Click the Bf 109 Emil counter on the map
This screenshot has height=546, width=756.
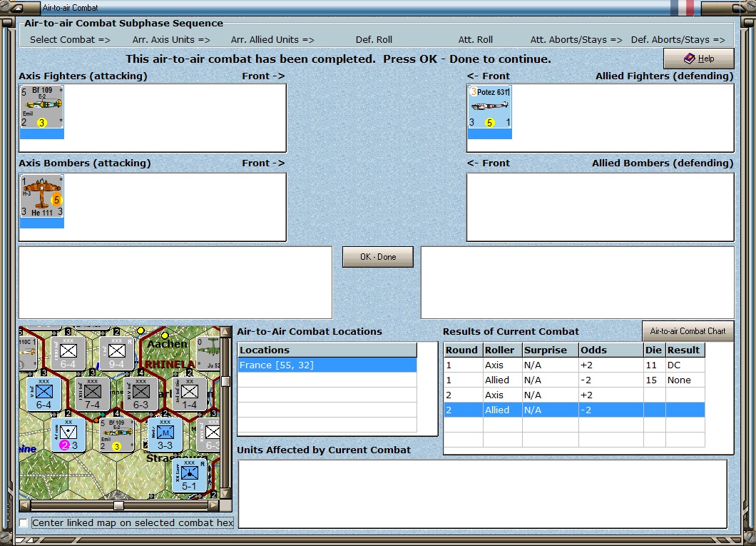pos(117,435)
